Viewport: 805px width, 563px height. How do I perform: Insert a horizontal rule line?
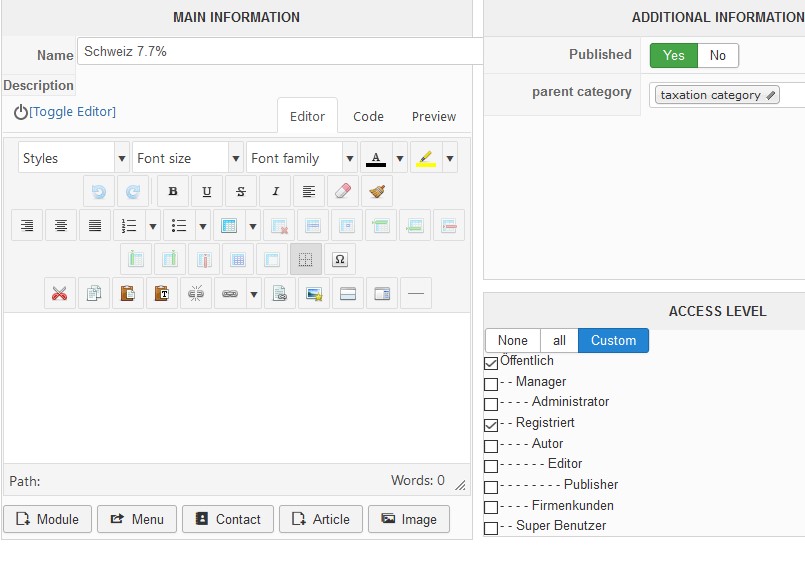click(x=416, y=294)
